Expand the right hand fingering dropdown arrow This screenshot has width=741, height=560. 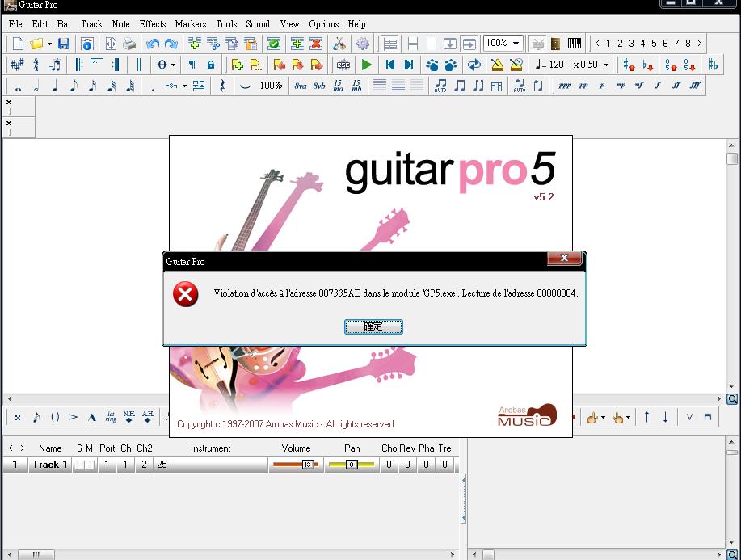(x=628, y=417)
